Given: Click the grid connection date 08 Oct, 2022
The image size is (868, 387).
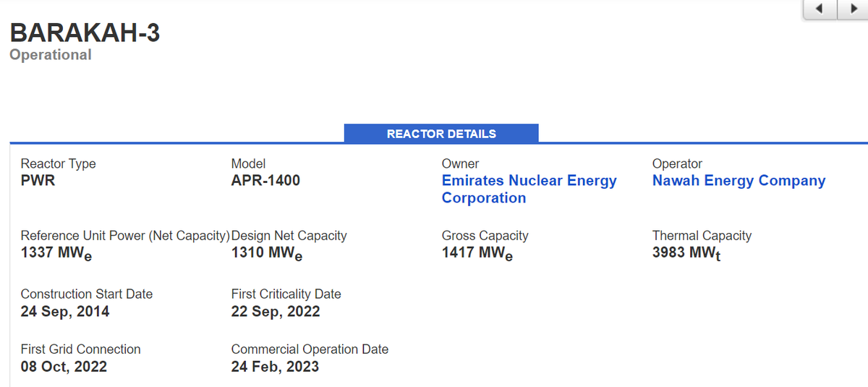Looking at the screenshot, I should tap(64, 367).
